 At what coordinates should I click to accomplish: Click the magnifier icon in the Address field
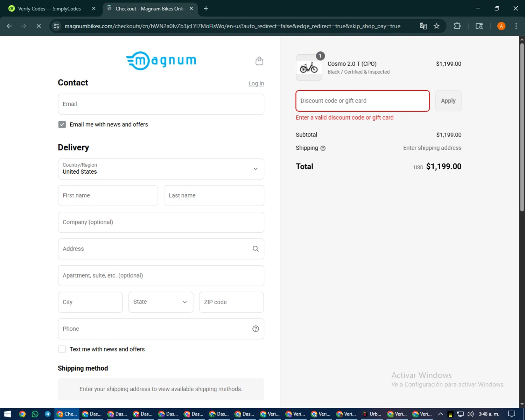click(x=255, y=249)
